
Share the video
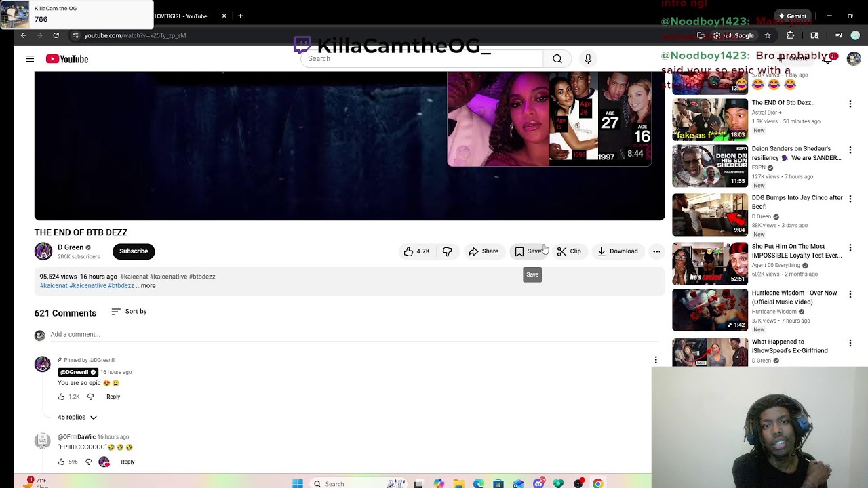[x=483, y=251]
